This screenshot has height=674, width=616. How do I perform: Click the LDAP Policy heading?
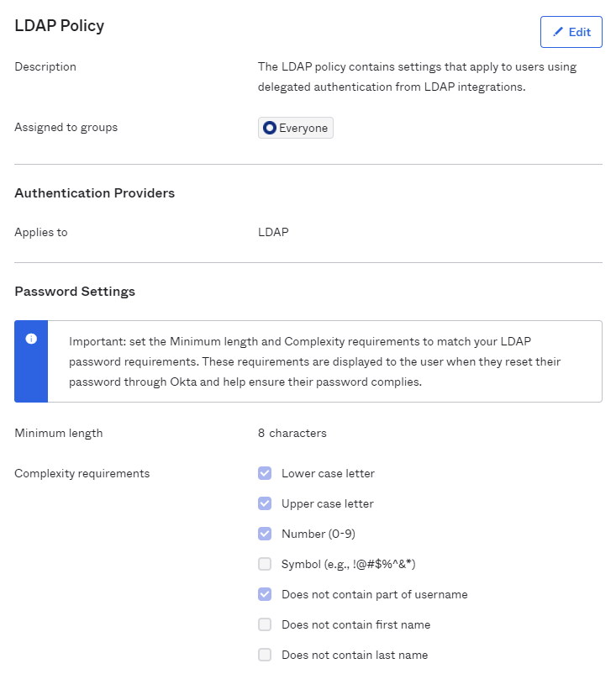tap(60, 26)
